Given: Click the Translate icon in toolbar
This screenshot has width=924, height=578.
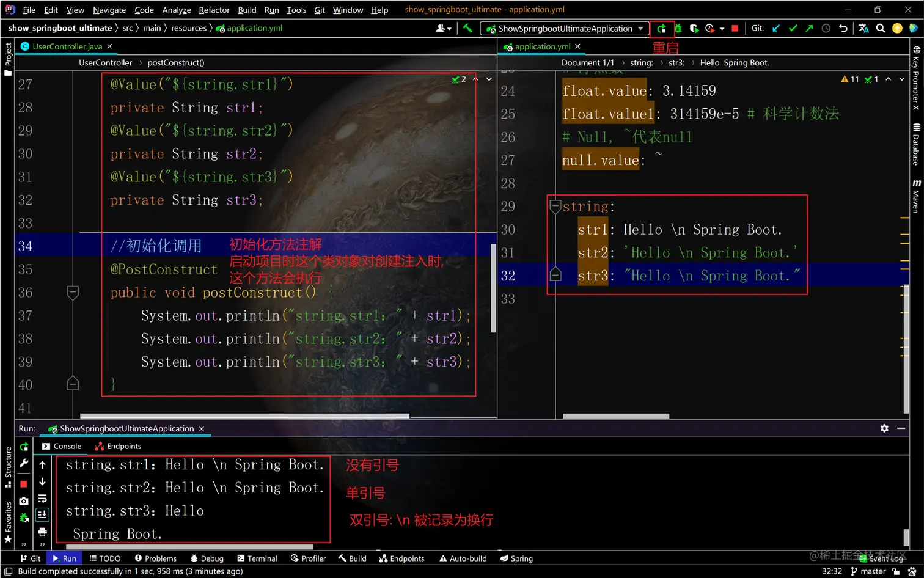Looking at the screenshot, I should (864, 28).
